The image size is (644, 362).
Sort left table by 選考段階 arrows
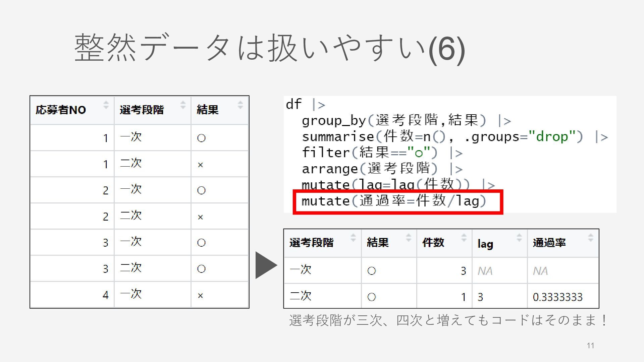click(x=183, y=105)
